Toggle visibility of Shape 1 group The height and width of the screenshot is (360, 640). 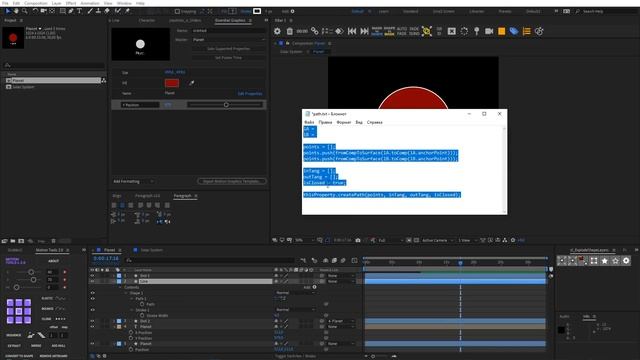(x=92, y=293)
